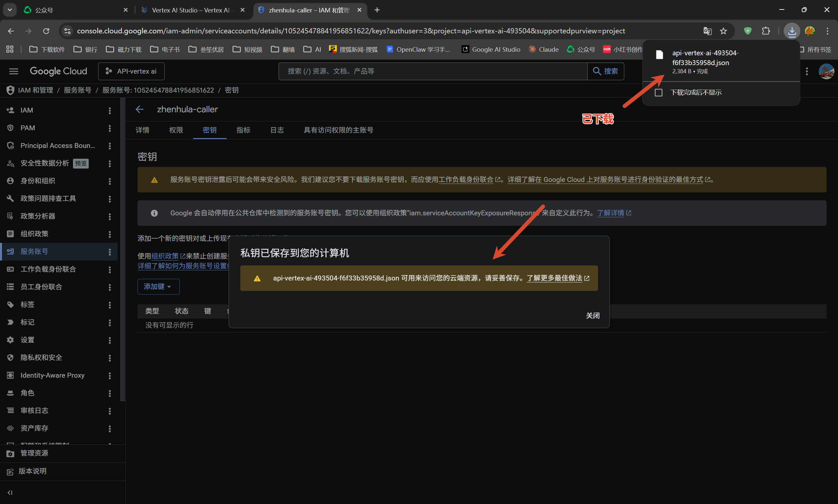Open a new browser tab

[x=377, y=10]
